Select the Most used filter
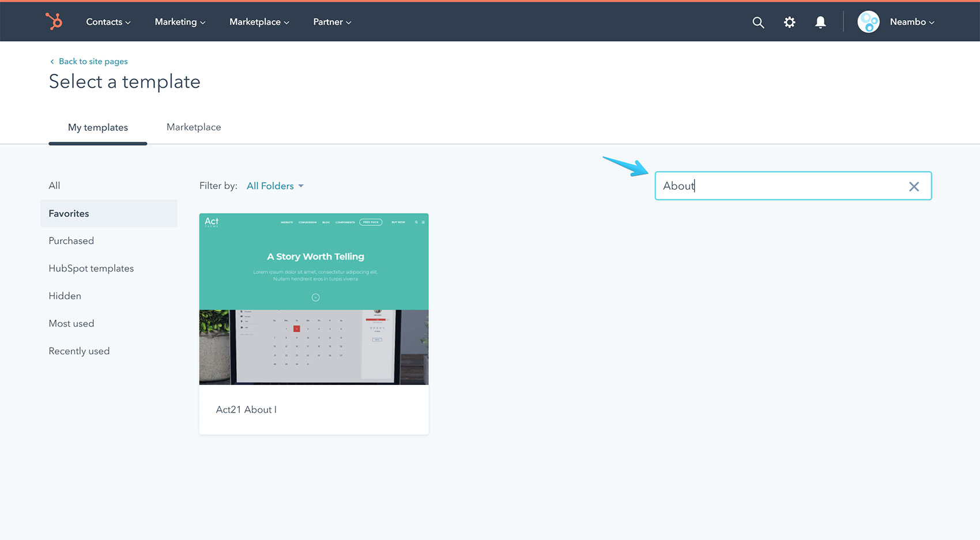This screenshot has height=540, width=980. click(71, 323)
